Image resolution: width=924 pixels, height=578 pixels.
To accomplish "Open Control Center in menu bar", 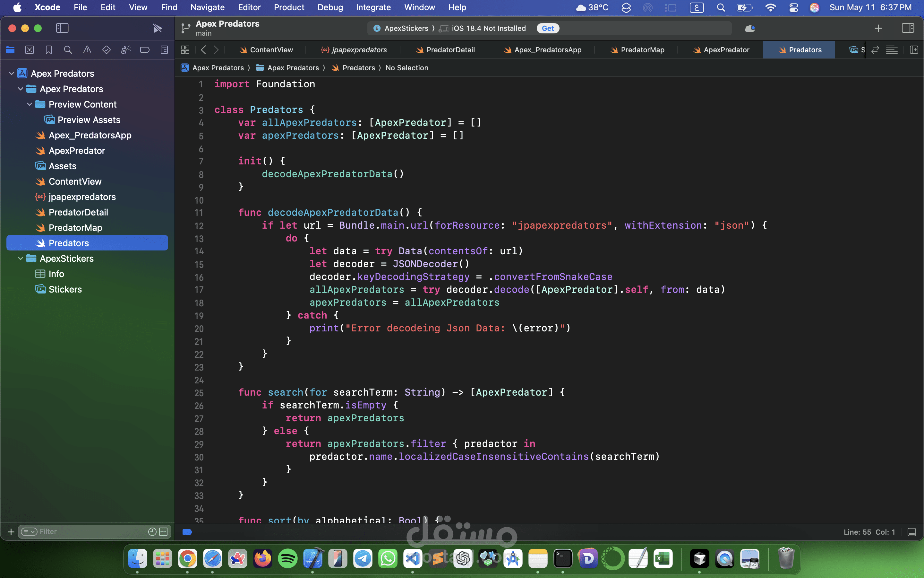I will (x=793, y=7).
